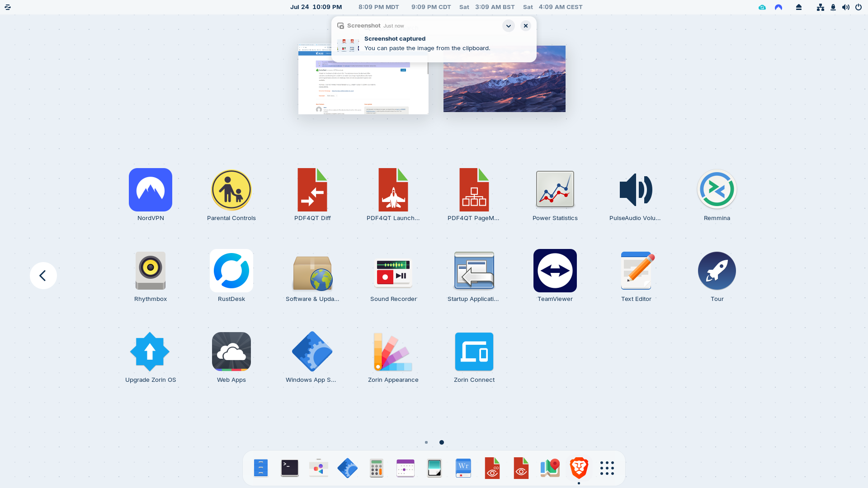This screenshot has width=868, height=488.
Task: Launch Rhythmbox music player
Action: coord(151,271)
